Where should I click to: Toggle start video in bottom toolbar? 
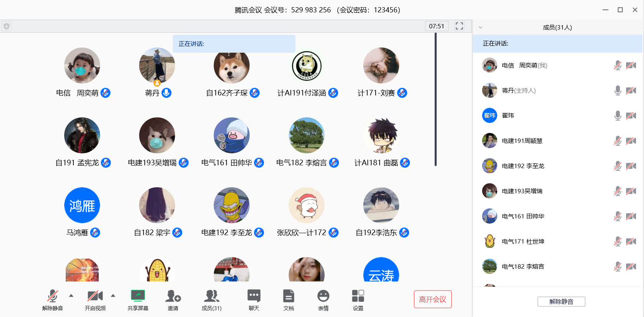[95, 296]
